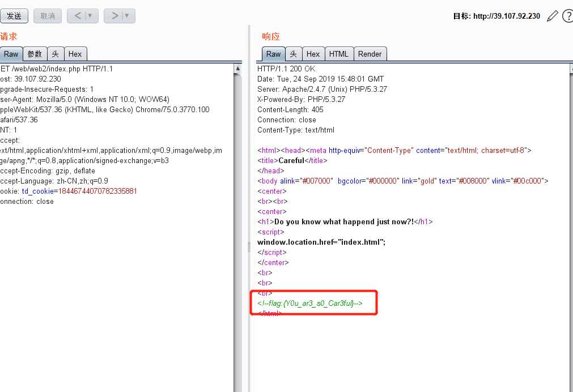Click the body tag bgcolor line
573x392 pixels.
403,181
